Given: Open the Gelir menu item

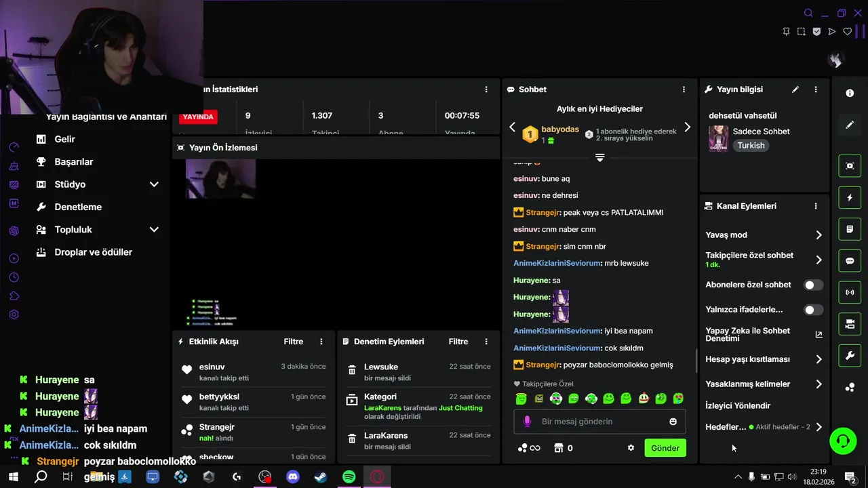Looking at the screenshot, I should pos(65,139).
